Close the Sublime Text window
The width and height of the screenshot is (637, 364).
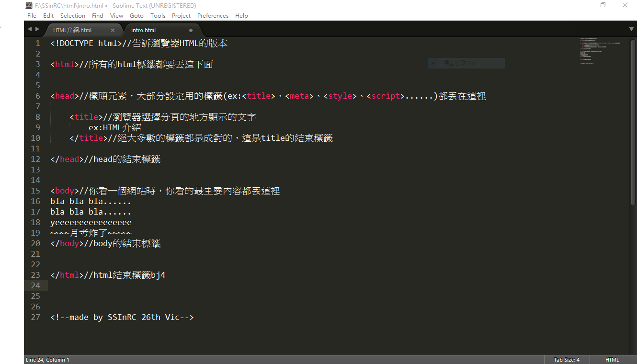[625, 5]
